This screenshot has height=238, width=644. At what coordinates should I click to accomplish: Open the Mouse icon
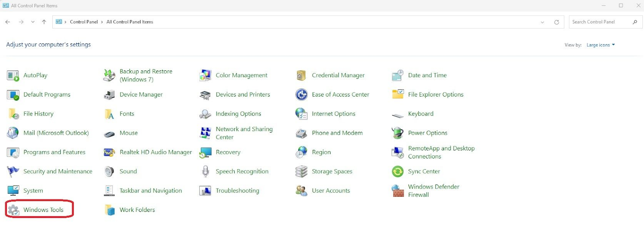pyautogui.click(x=109, y=134)
